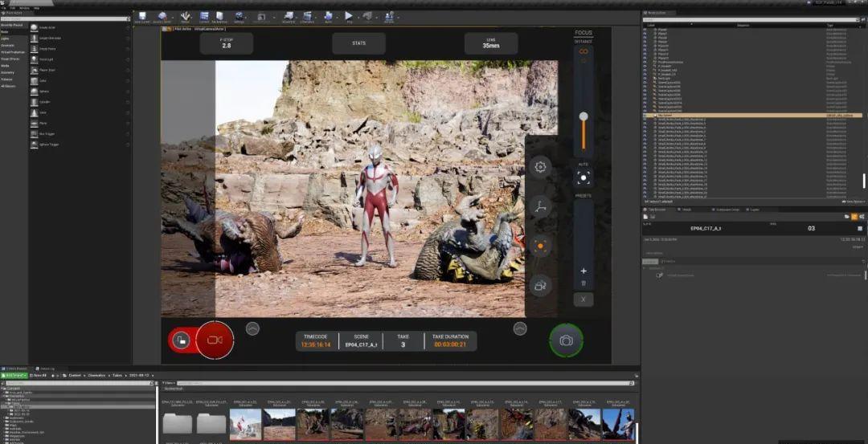The height and width of the screenshot is (444, 868).
Task: Open the File menu
Action: coord(4,8)
